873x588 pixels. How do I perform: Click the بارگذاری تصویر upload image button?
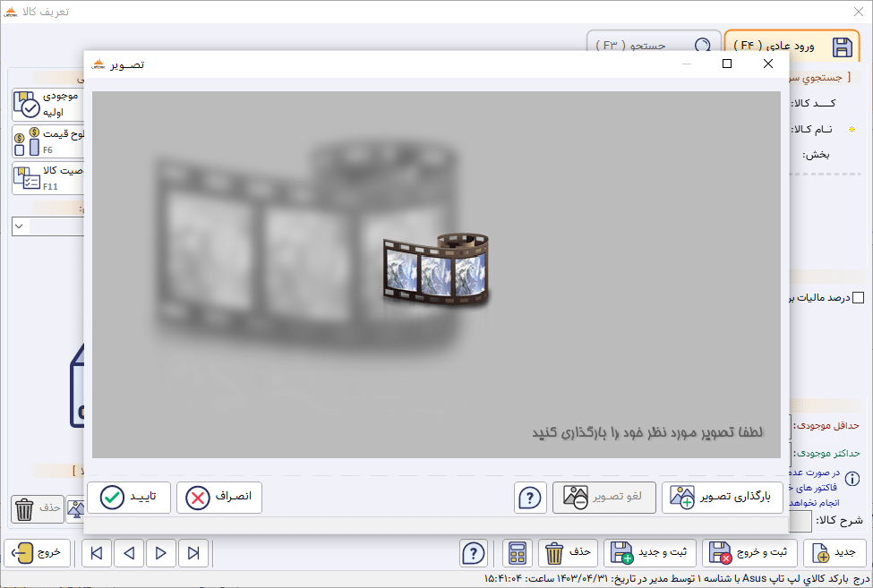[x=722, y=497]
